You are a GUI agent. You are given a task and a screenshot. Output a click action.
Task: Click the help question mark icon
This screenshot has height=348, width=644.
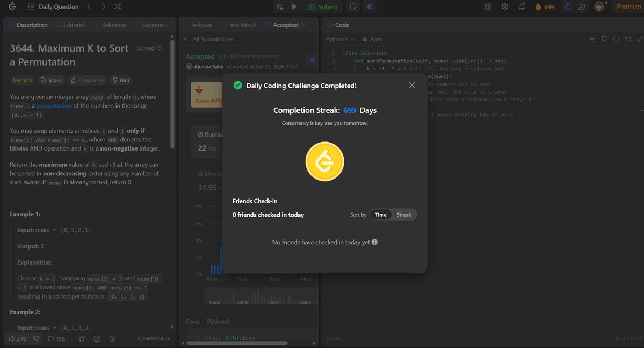pos(112,338)
